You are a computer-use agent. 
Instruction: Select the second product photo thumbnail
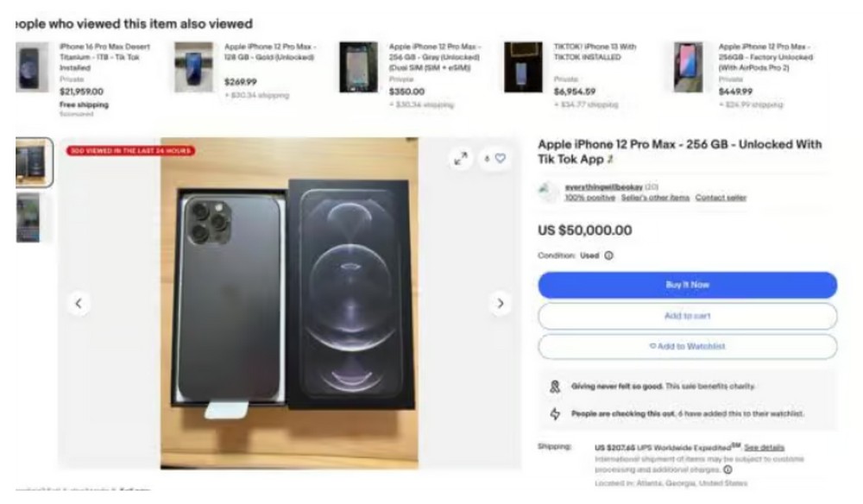coord(29,217)
